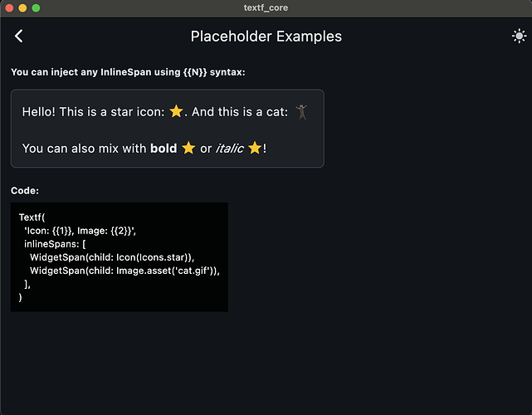532x415 pixels.
Task: Toggle the light/dark theme sun icon
Action: [x=519, y=36]
